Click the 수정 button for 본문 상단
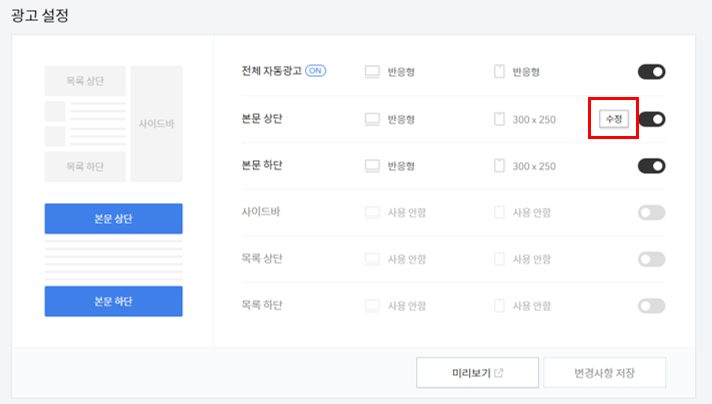 pos(614,119)
